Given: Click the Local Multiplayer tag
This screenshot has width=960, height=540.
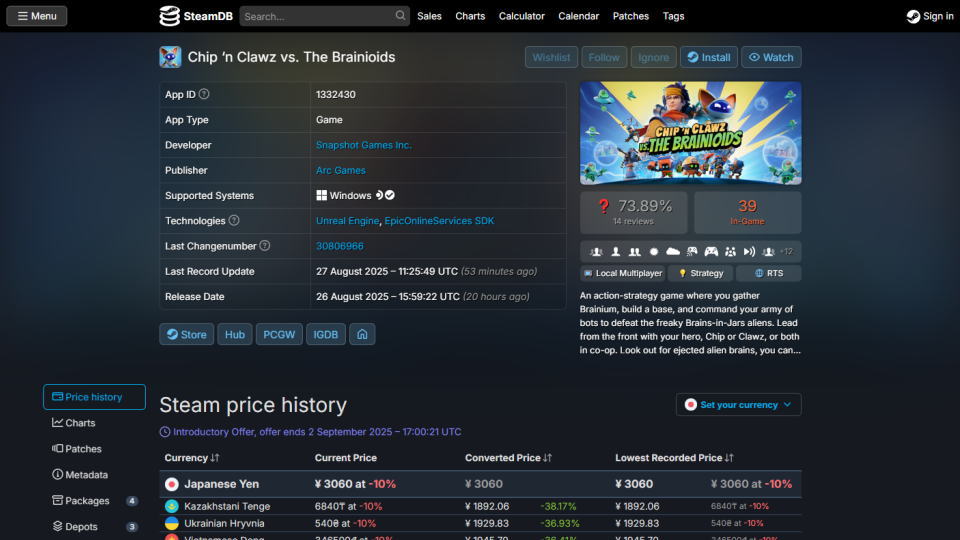Looking at the screenshot, I should click(623, 273).
